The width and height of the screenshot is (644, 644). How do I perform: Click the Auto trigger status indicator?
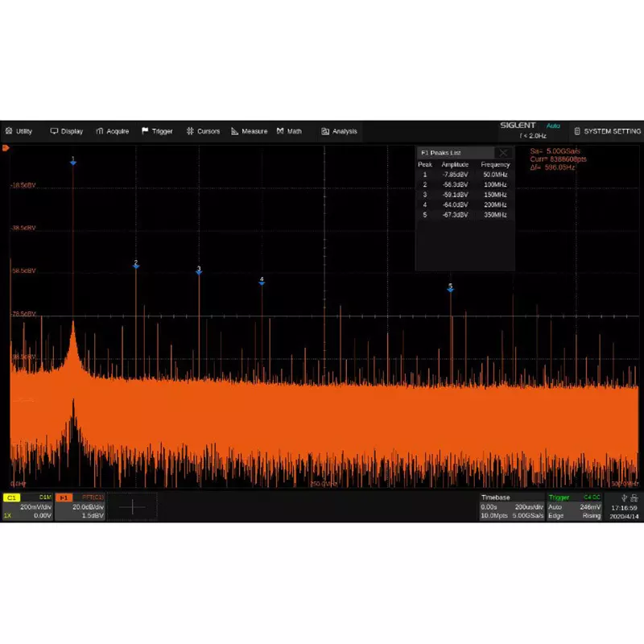tap(553, 126)
